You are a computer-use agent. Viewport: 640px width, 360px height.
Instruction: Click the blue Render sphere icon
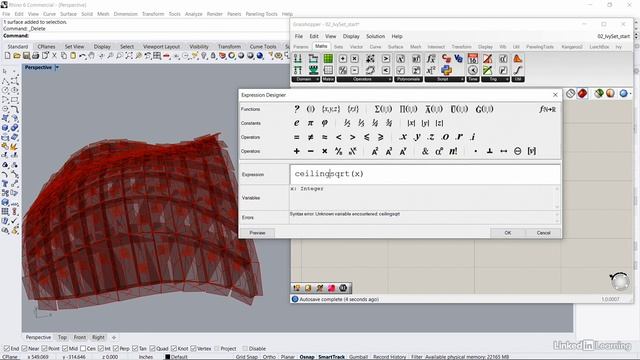[x=260, y=56]
